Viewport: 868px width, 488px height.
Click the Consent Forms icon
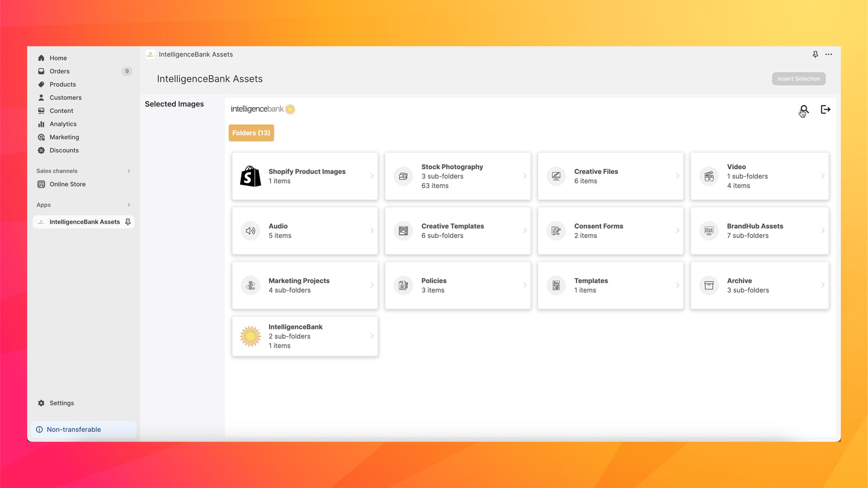pos(556,231)
